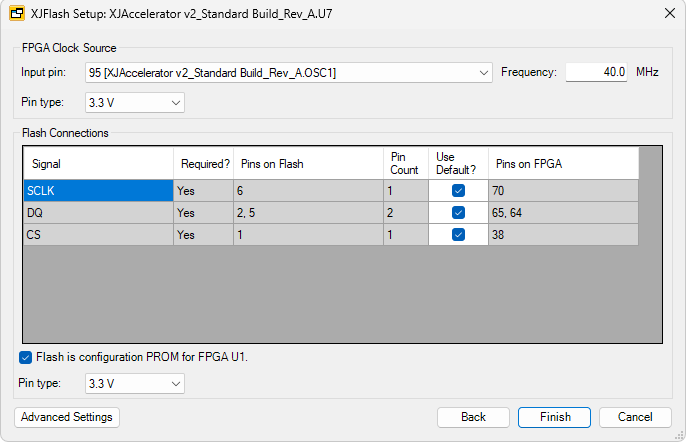Screen dimensions: 686x442
Task: Click the XJFlash Setup title bar icon
Action: (17, 12)
